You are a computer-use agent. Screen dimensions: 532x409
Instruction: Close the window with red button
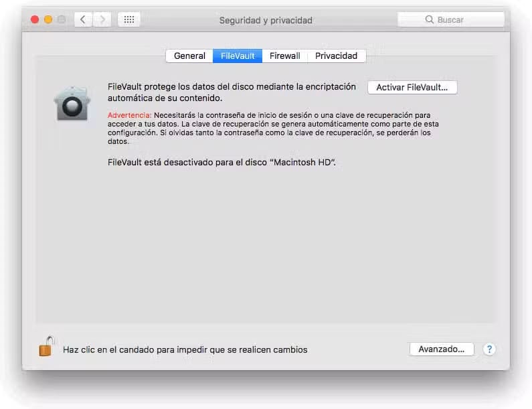(x=35, y=19)
